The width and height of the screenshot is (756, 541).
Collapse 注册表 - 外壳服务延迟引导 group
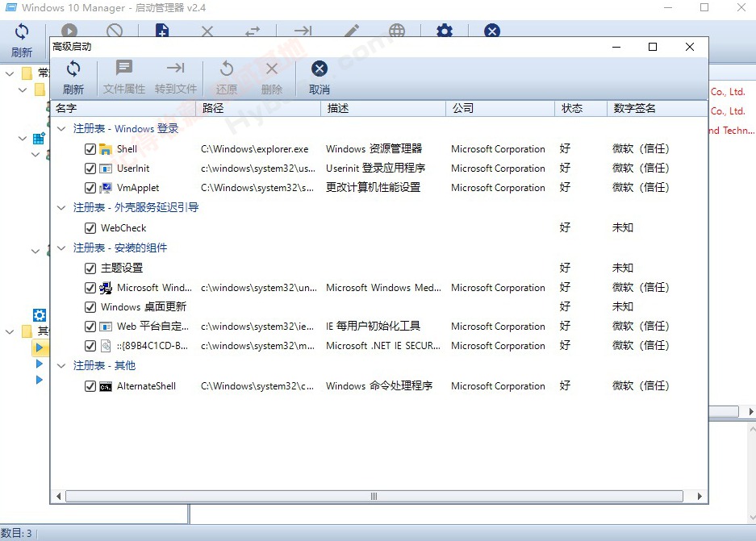pos(61,208)
